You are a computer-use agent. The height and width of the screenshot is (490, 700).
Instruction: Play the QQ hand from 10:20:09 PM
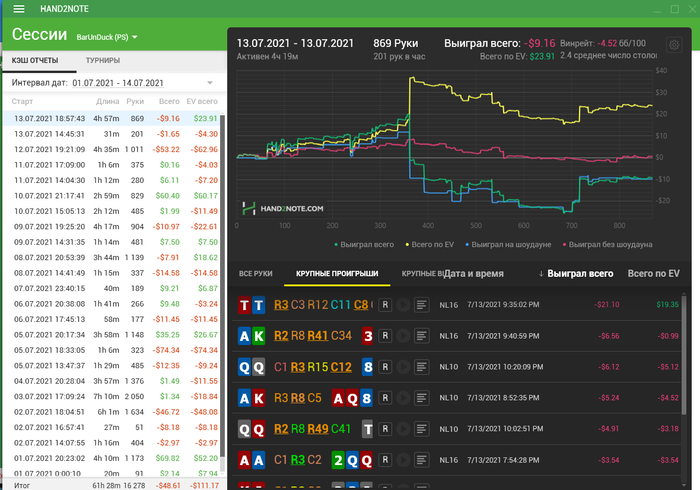[x=403, y=367]
